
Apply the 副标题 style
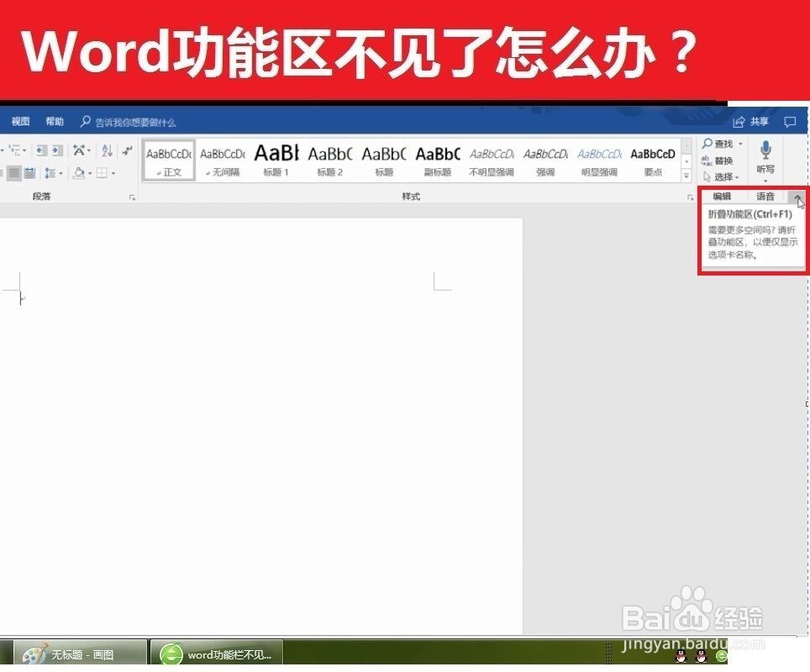click(438, 160)
